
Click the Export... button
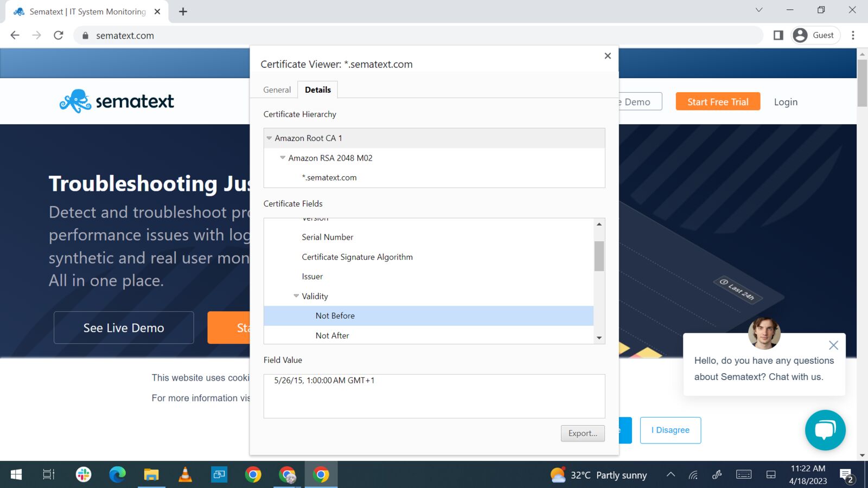tap(583, 433)
